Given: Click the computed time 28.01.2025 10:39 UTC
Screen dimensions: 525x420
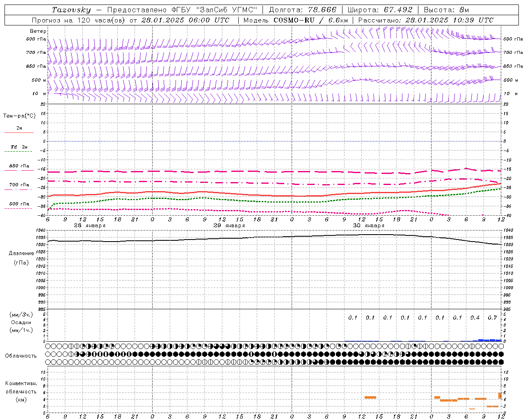Looking at the screenshot, I should tap(449, 20).
